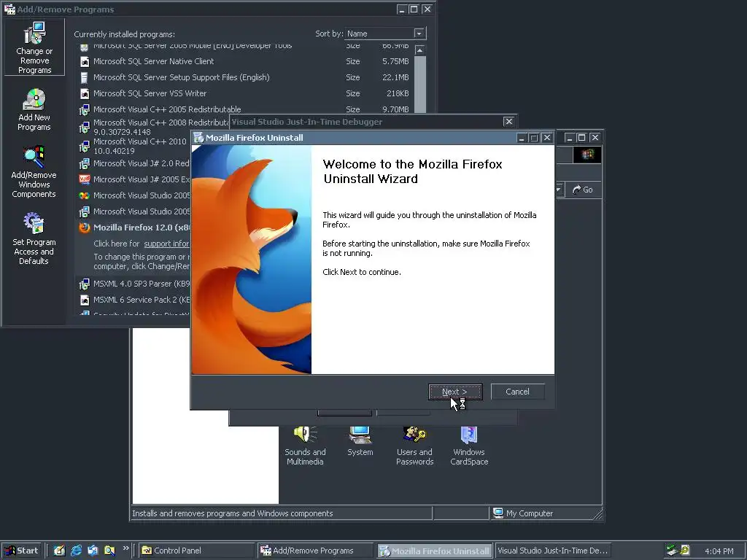Click the Internet Explorer quick launch icon
The image size is (747, 560).
[x=76, y=551]
